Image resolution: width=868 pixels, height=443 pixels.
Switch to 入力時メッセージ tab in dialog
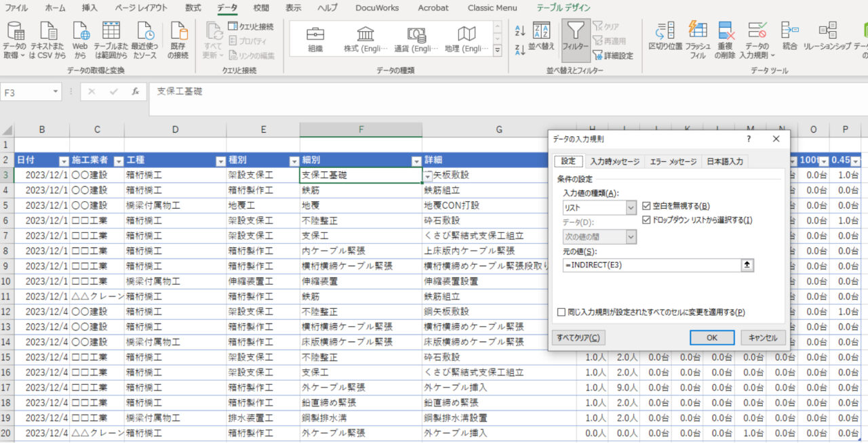[614, 161]
